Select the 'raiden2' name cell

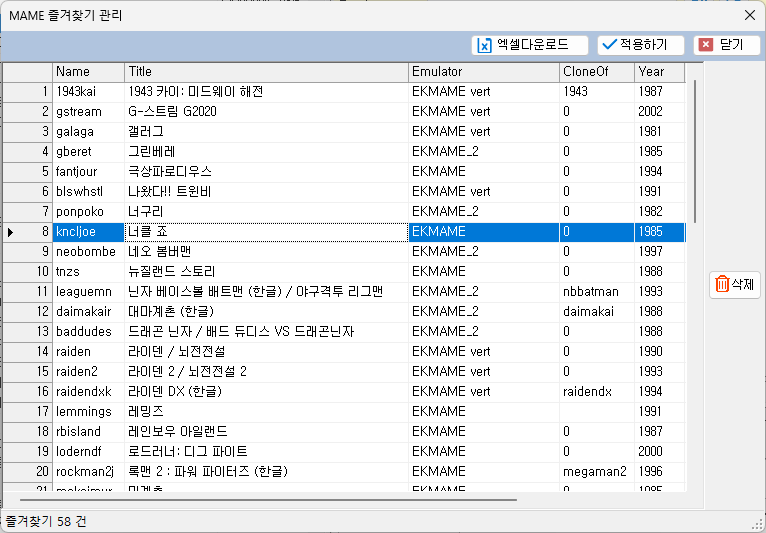click(88, 372)
